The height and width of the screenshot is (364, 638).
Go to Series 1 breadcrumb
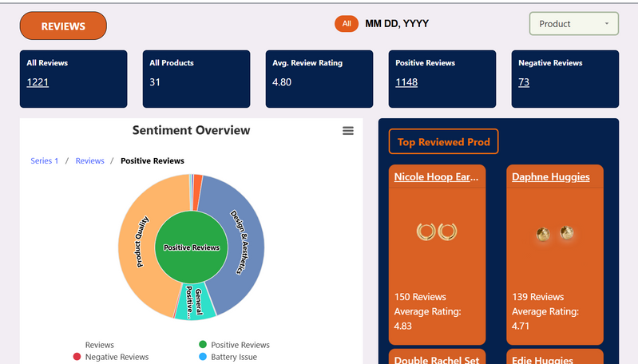click(45, 161)
